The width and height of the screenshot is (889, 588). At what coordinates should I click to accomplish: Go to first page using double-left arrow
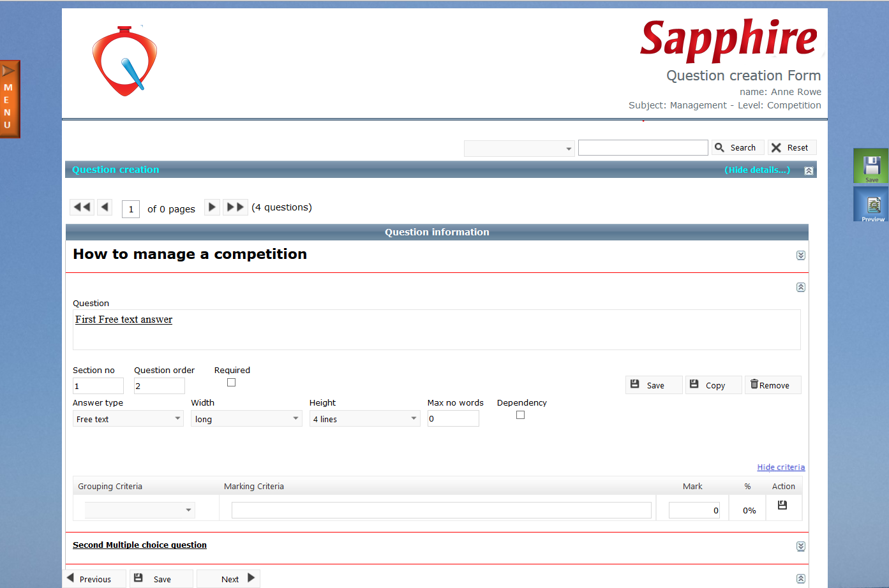[x=82, y=207]
